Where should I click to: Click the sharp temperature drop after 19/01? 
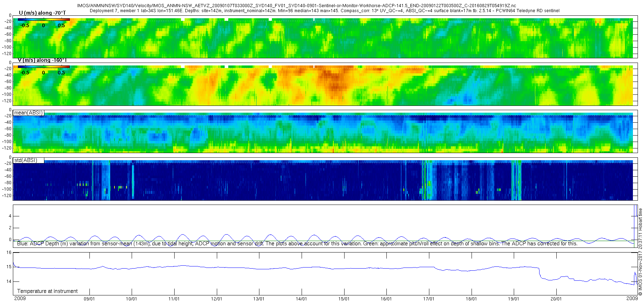click(x=540, y=273)
